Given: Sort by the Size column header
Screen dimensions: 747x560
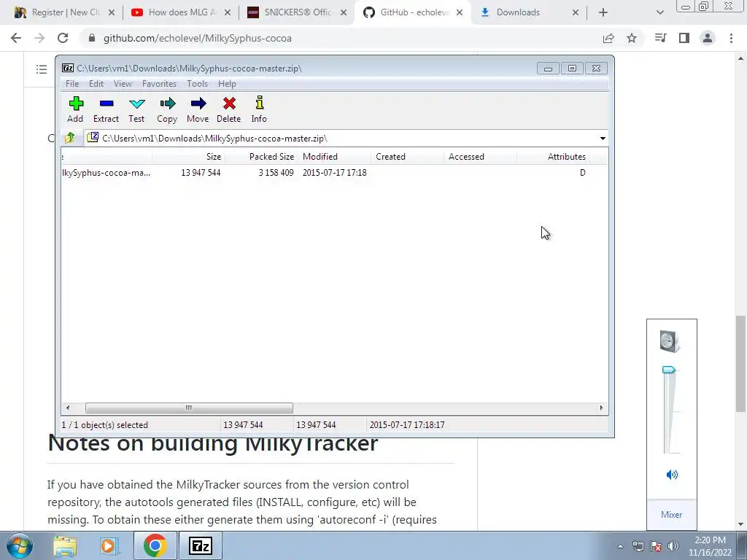Looking at the screenshot, I should click(x=189, y=157).
